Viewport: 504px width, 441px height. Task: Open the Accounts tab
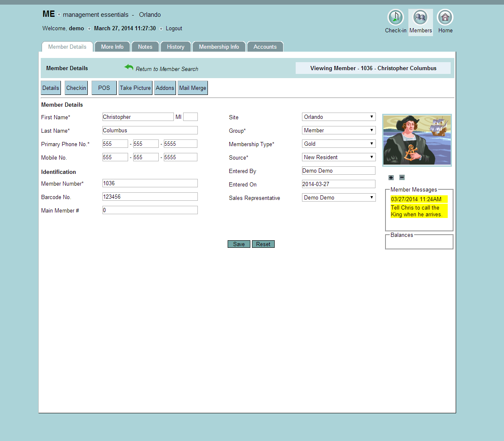[x=265, y=47]
